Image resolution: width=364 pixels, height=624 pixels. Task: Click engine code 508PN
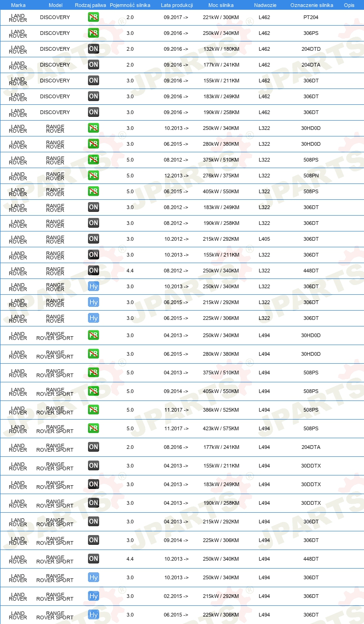click(x=311, y=176)
